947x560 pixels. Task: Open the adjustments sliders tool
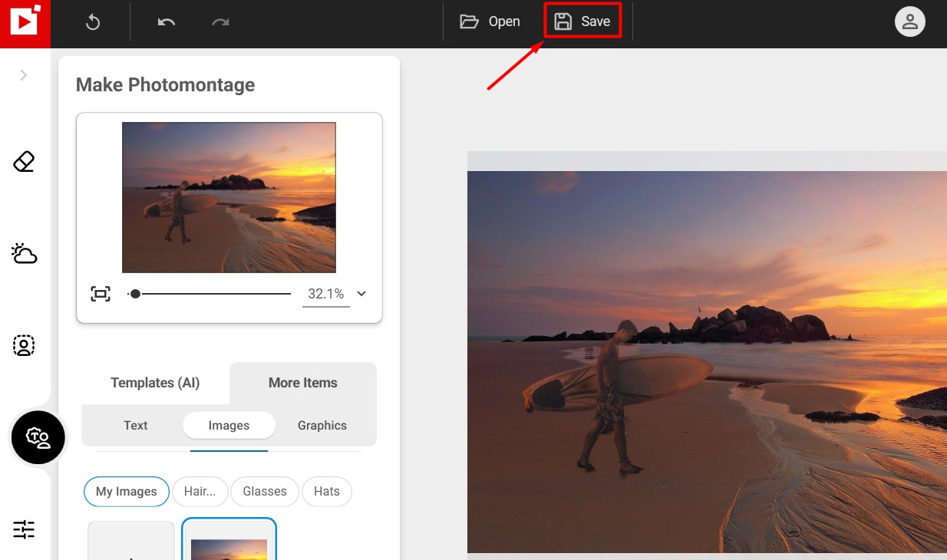click(25, 529)
